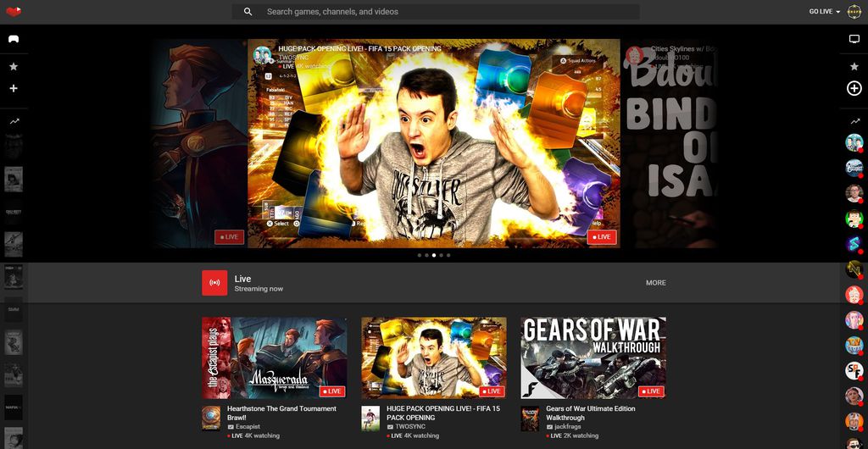Image resolution: width=868 pixels, height=449 pixels.
Task: Open the two-person teal channel avatar in right sidebar
Action: coord(854,142)
